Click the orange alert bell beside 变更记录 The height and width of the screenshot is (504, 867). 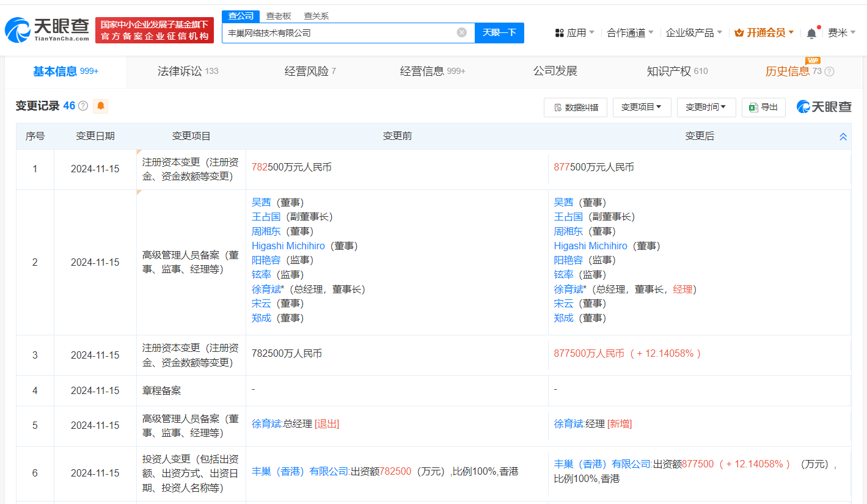101,106
